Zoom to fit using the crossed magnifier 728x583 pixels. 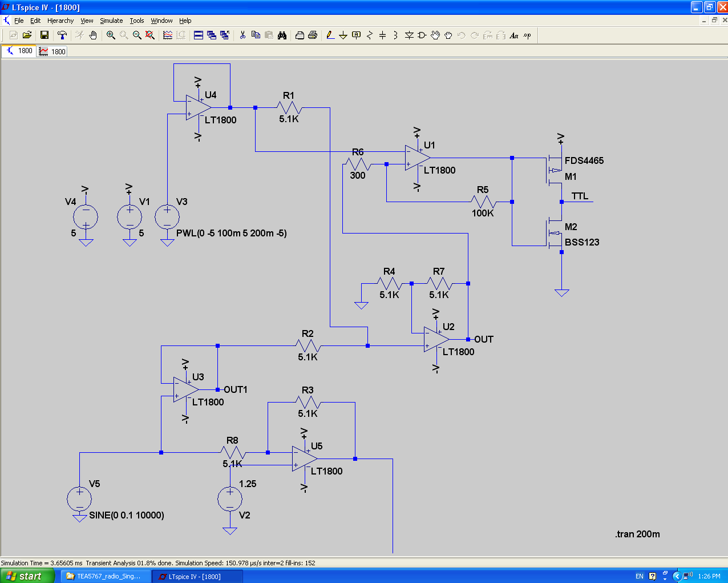click(x=150, y=35)
